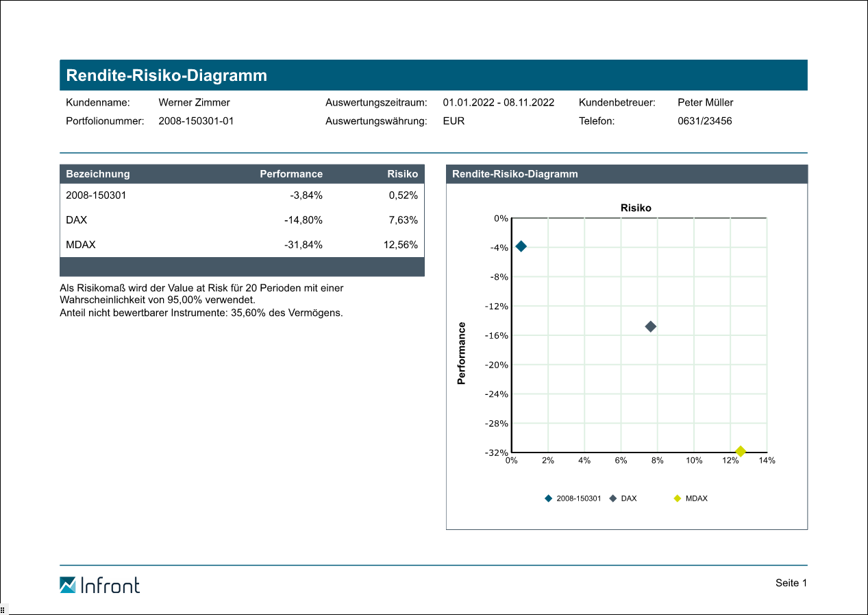Click the date range 01.01.2022 - 08.11.2022
The height and width of the screenshot is (615, 868).
(x=498, y=102)
